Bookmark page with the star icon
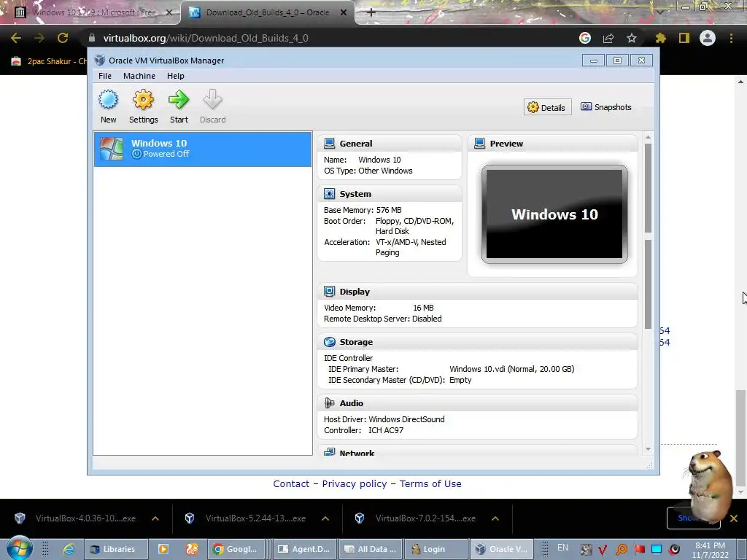This screenshot has height=560, width=747. point(632,38)
